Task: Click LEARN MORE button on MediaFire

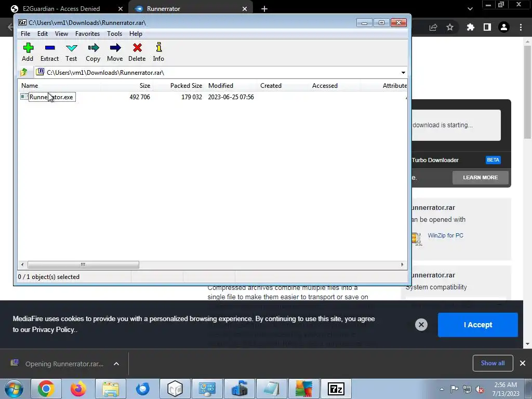Action: 481,178
